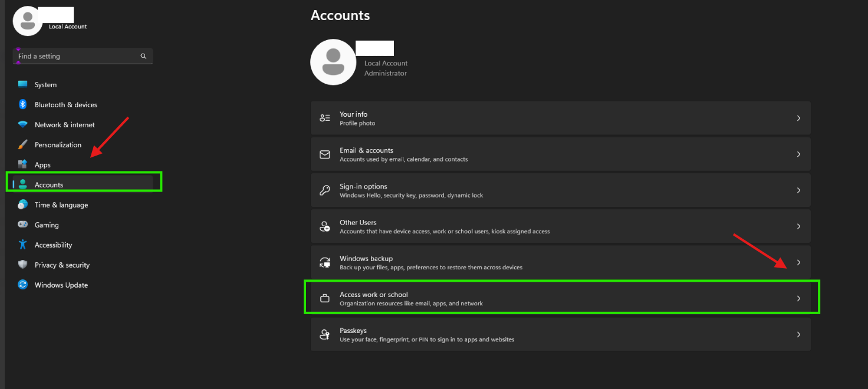The image size is (868, 389).
Task: Select Apps in the sidebar
Action: (x=42, y=165)
